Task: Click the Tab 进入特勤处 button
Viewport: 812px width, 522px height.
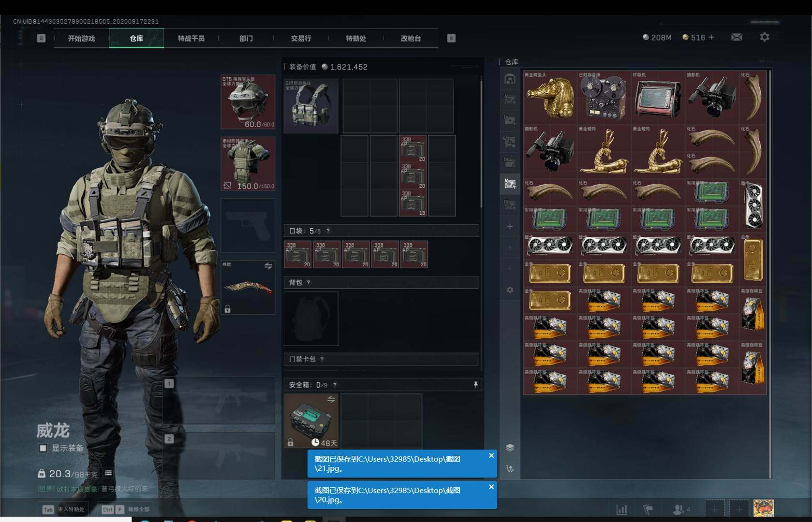Action: pyautogui.click(x=64, y=509)
